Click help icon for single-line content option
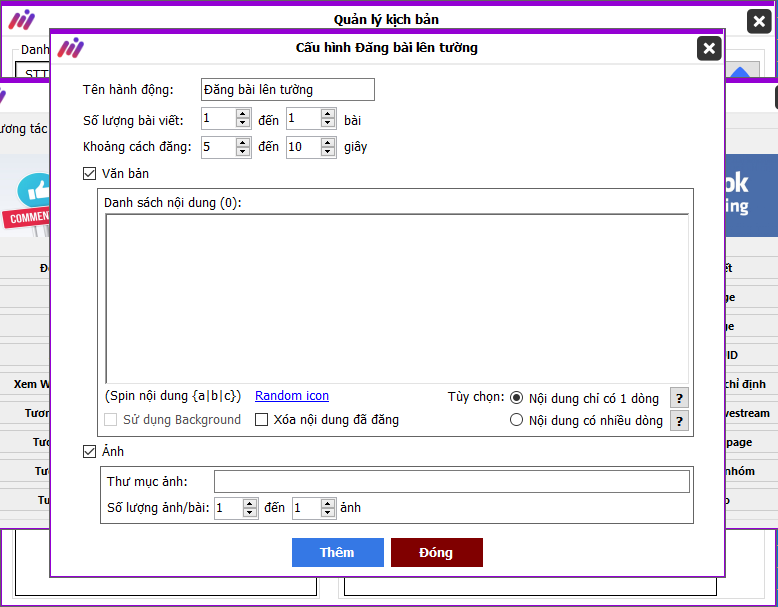Screen dimensions: 778x607 click(x=679, y=398)
